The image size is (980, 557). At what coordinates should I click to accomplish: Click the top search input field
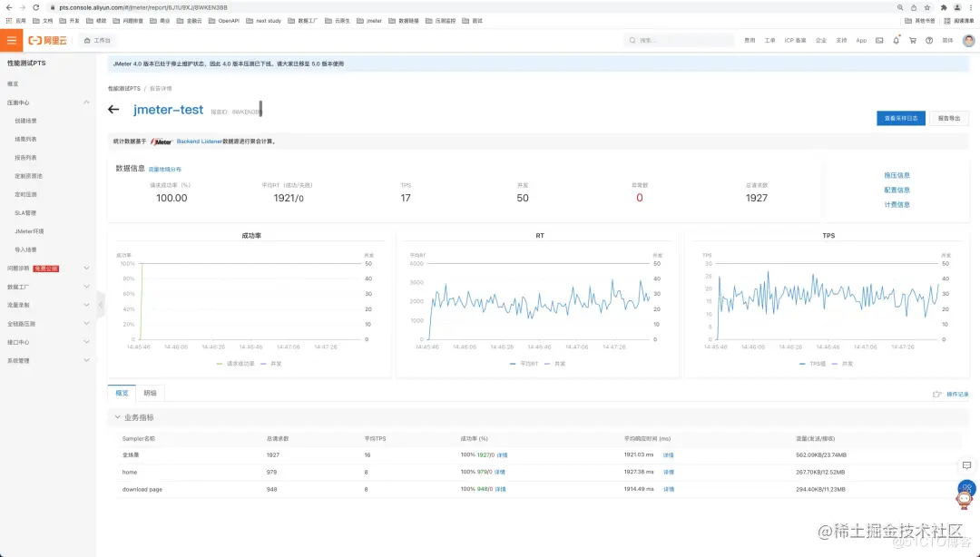coord(680,40)
